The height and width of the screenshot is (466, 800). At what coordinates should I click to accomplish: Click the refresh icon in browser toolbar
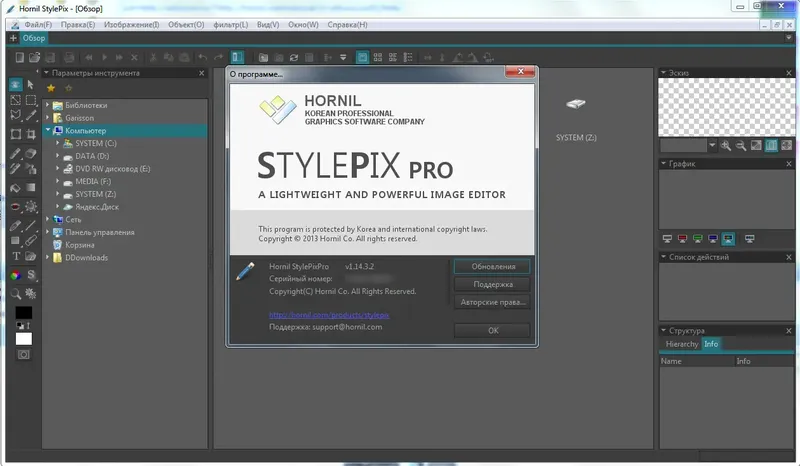294,58
